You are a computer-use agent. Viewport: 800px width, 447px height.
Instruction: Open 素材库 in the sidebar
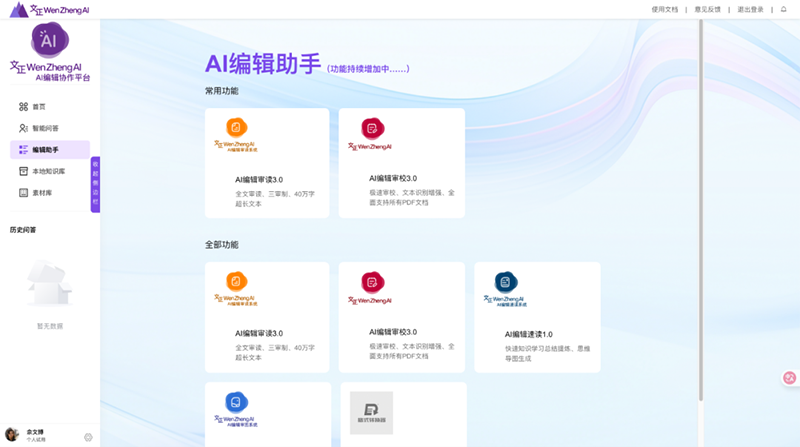(x=42, y=192)
